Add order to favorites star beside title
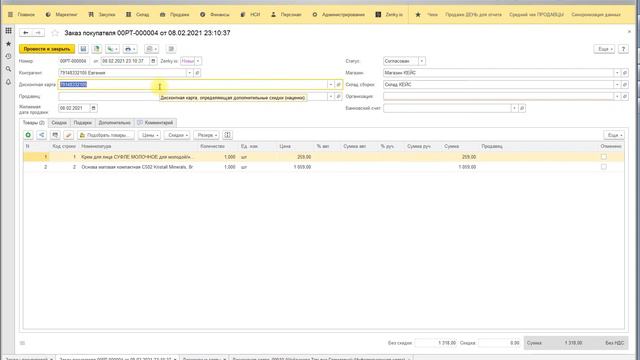640x360 pixels. click(x=55, y=33)
